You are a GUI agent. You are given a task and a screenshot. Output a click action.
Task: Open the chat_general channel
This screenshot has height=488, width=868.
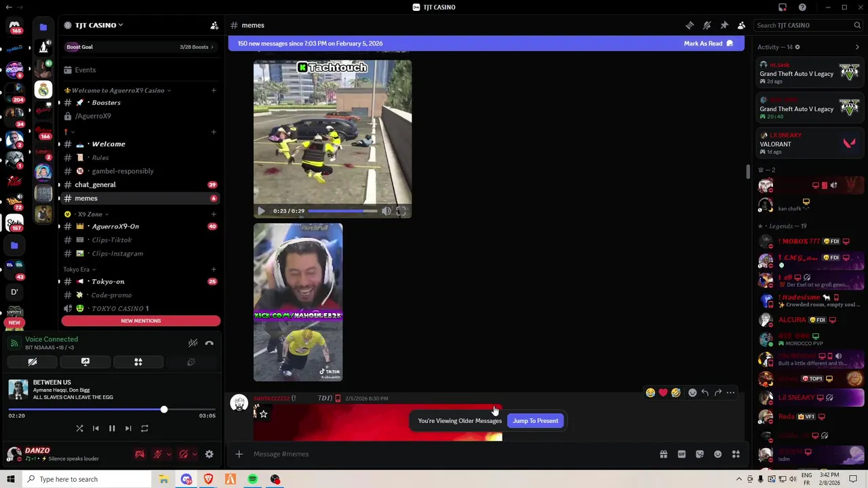[x=140, y=184]
